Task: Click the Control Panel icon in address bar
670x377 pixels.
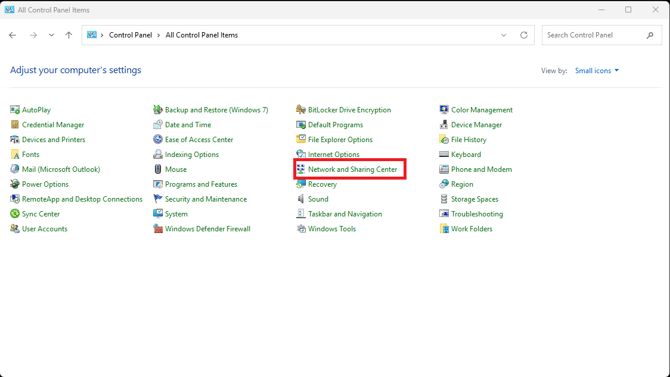Action: (x=91, y=35)
